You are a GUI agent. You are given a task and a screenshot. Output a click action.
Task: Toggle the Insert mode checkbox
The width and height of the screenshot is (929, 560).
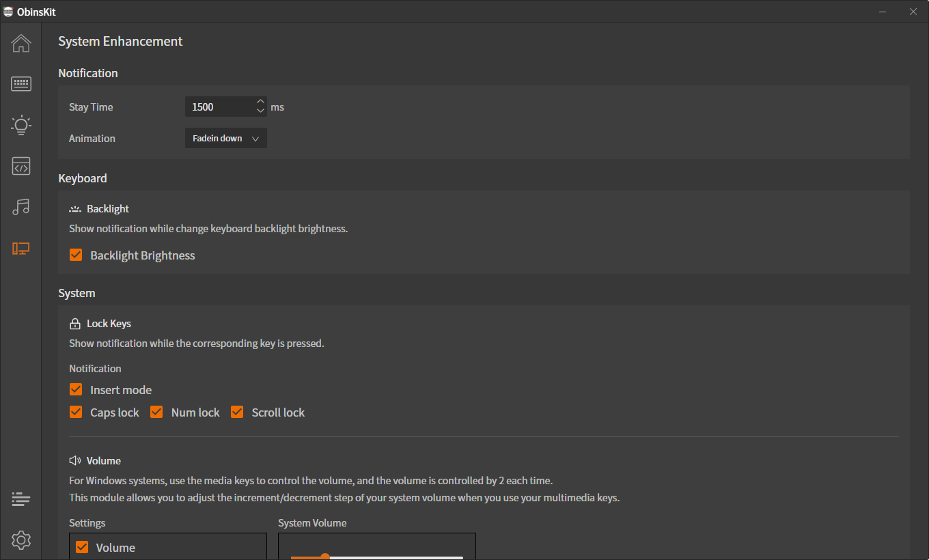[x=76, y=389]
